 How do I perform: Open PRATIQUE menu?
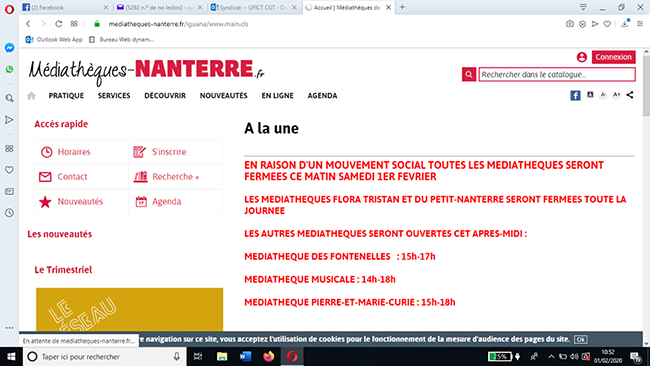[66, 96]
